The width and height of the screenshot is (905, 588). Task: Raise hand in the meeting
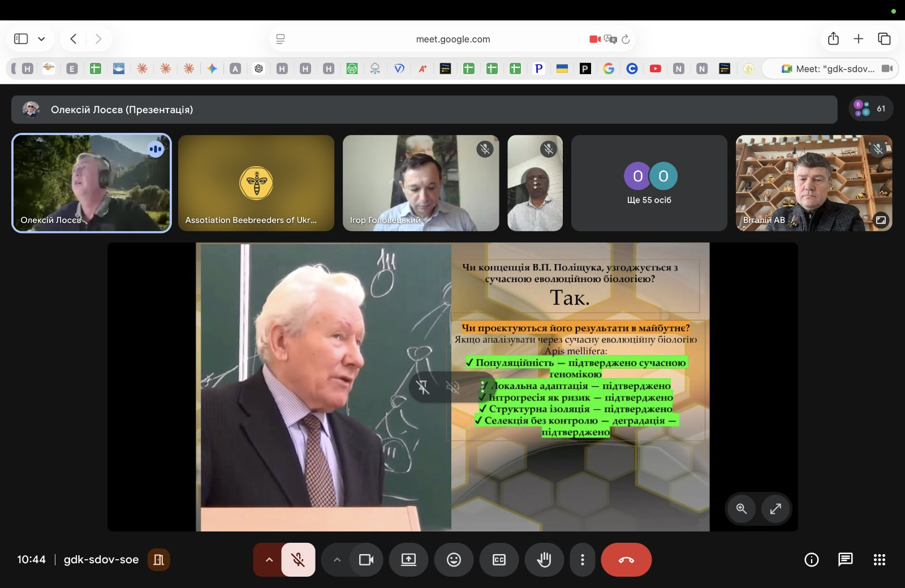(x=544, y=560)
